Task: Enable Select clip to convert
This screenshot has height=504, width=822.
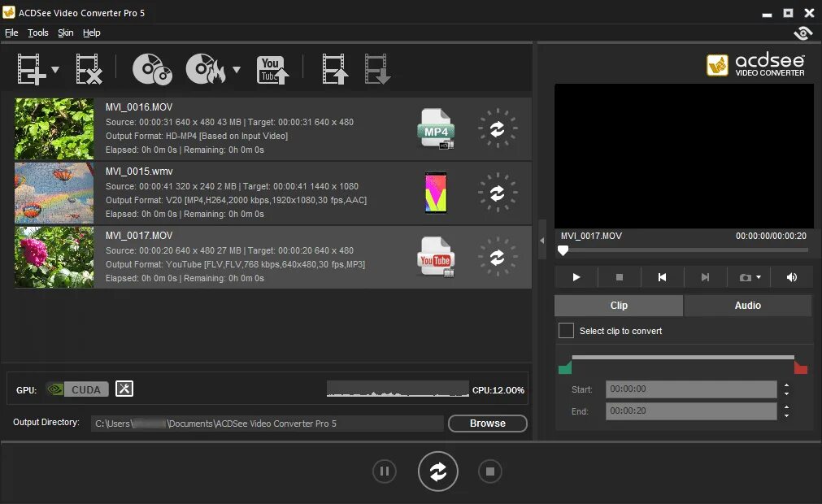Action: tap(566, 331)
